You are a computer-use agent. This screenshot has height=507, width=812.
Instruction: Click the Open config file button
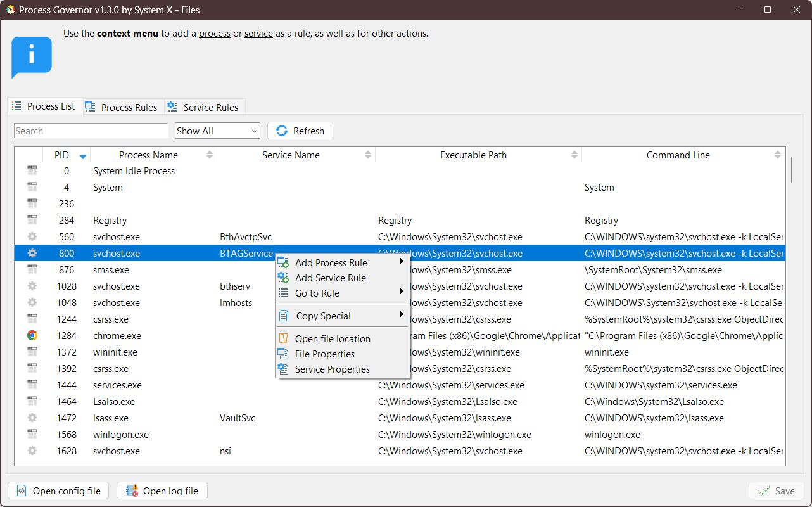coord(58,491)
